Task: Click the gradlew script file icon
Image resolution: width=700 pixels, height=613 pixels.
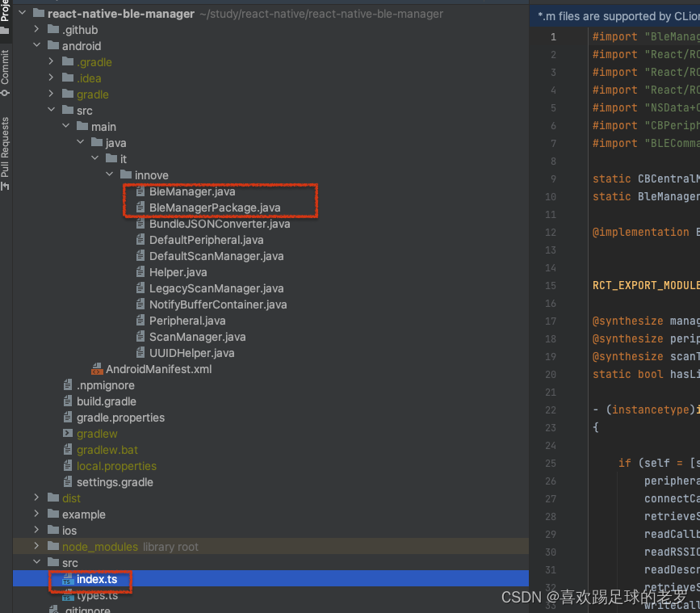Action: click(x=68, y=433)
